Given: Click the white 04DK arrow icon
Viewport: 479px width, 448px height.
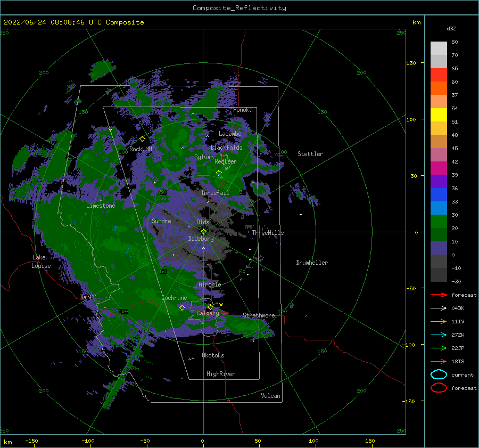Looking at the screenshot, I should point(439,308).
